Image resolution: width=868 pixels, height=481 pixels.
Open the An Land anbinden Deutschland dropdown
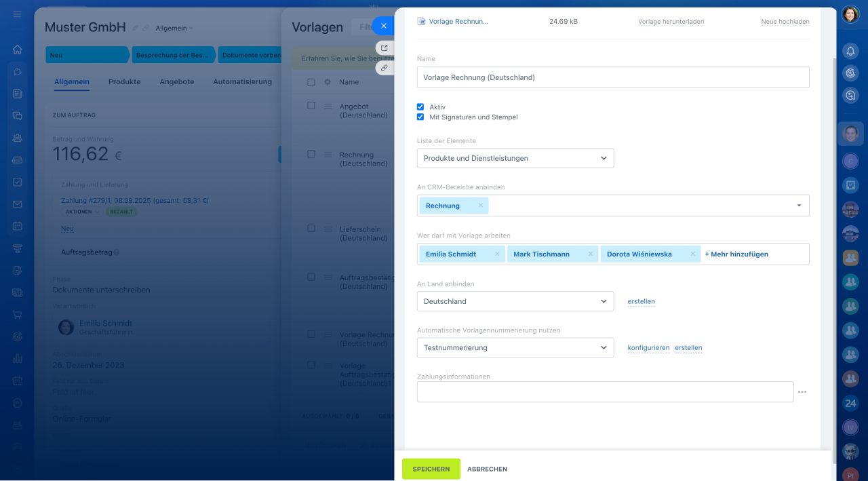point(515,301)
